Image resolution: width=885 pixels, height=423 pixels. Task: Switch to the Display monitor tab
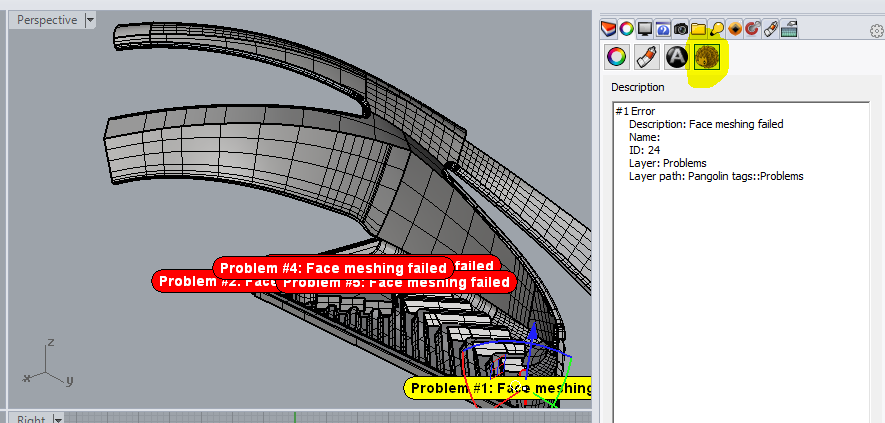point(645,29)
